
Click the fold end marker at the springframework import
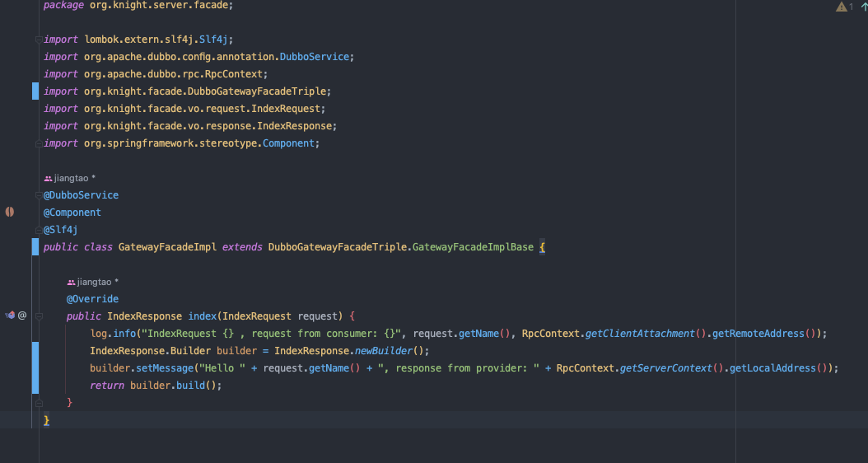click(39, 143)
